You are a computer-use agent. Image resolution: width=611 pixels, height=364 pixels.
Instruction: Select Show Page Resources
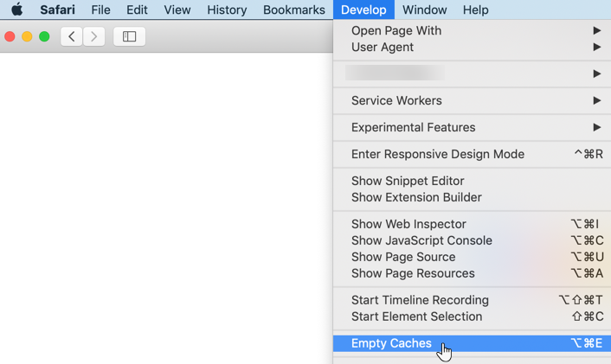(x=472, y=273)
